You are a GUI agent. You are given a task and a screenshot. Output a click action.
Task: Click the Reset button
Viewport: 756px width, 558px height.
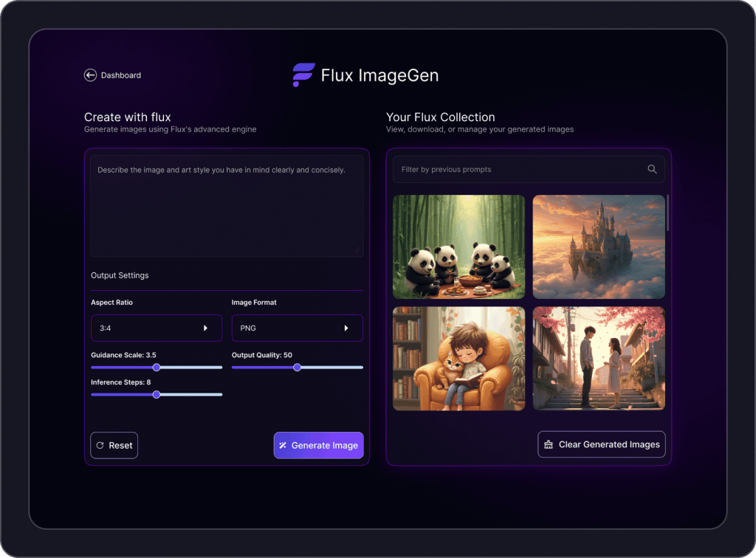pos(114,445)
